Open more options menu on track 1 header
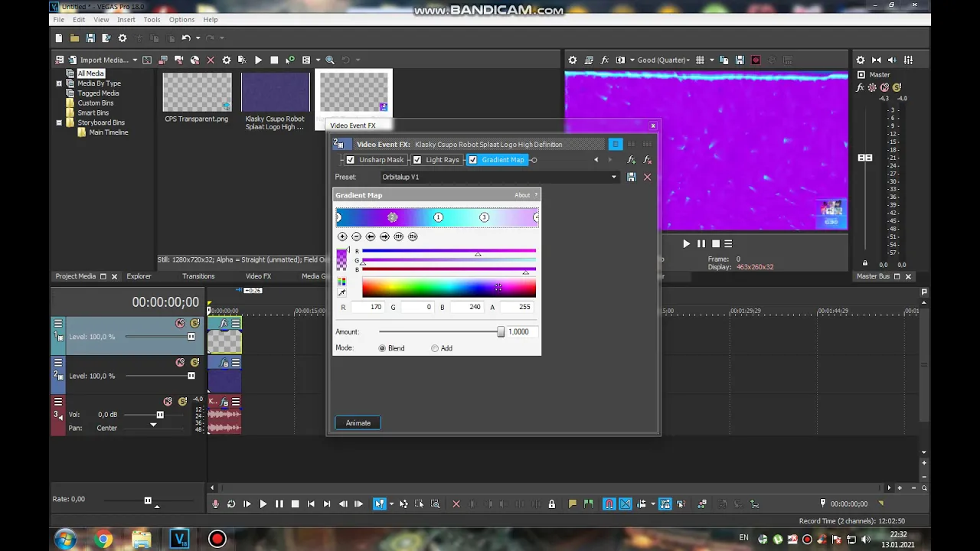This screenshot has height=551, width=980. [x=58, y=324]
